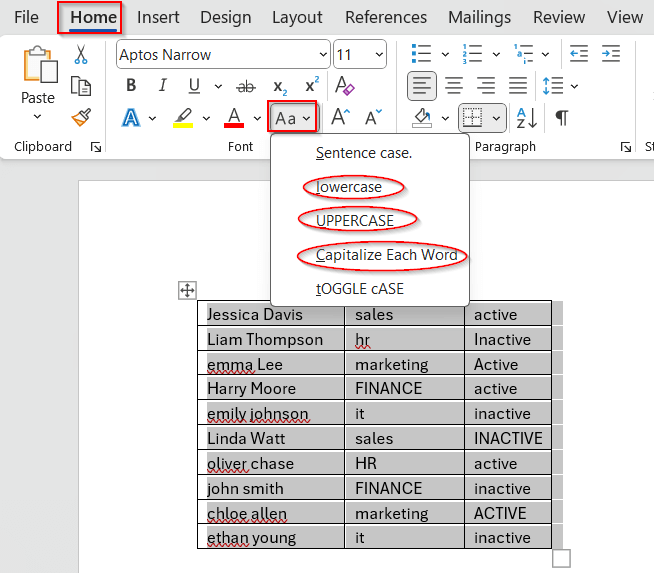Toggle Subscript formatting
This screenshot has width=654, height=573.
coord(280,88)
